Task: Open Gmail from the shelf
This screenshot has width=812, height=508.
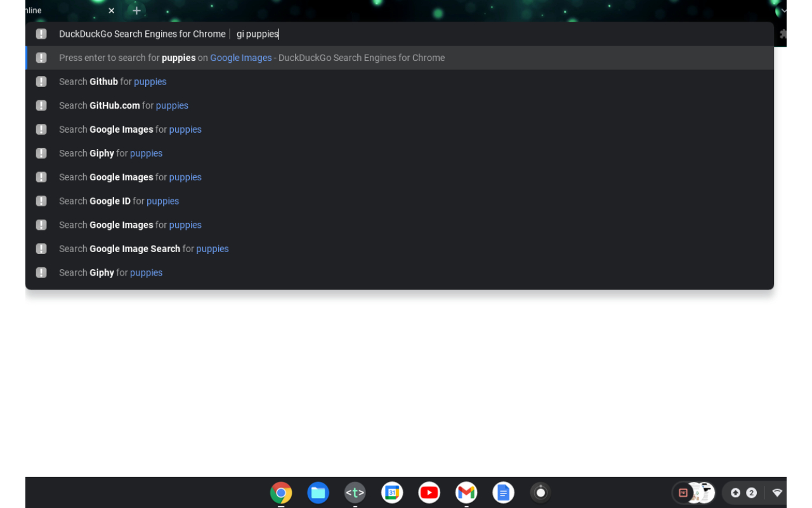Action: [x=466, y=493]
